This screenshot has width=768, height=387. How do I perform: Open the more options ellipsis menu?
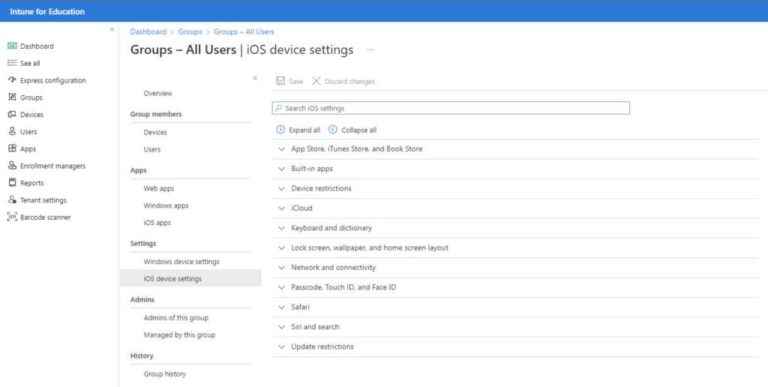[370, 49]
